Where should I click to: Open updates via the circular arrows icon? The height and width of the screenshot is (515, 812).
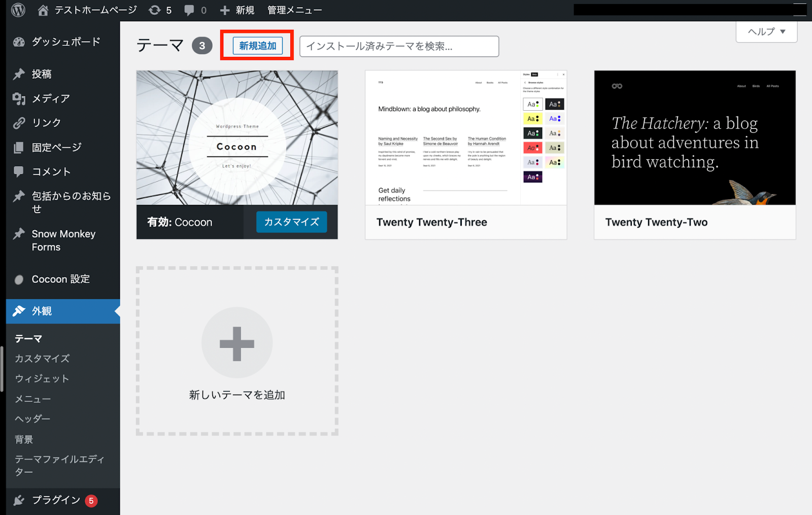(155, 10)
